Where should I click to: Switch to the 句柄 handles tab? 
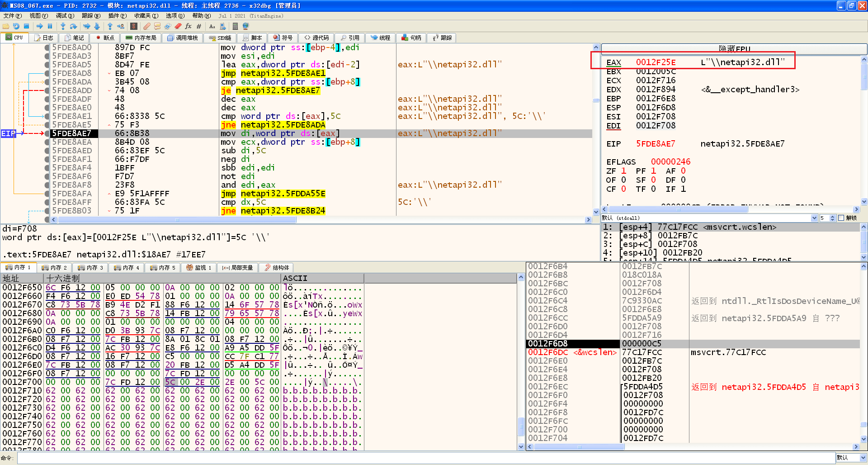coord(411,38)
